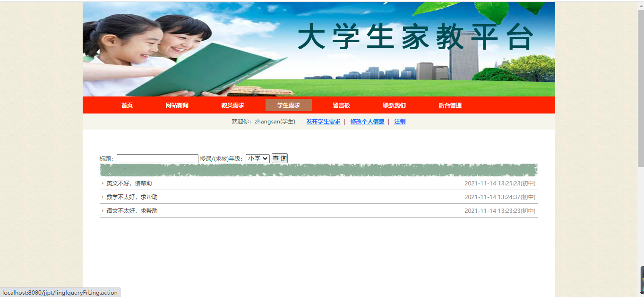This screenshot has width=644, height=297.
Task: Click the 发布学生需求 link
Action: click(x=323, y=122)
